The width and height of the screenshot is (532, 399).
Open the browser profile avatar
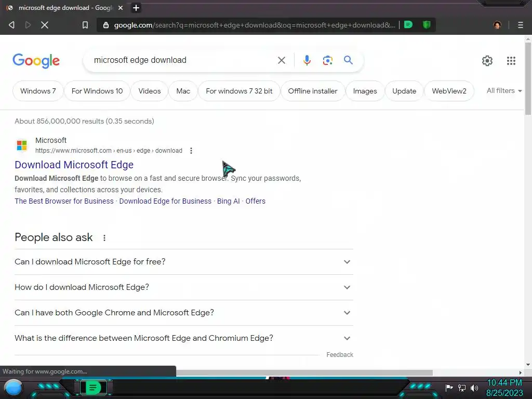click(x=497, y=25)
